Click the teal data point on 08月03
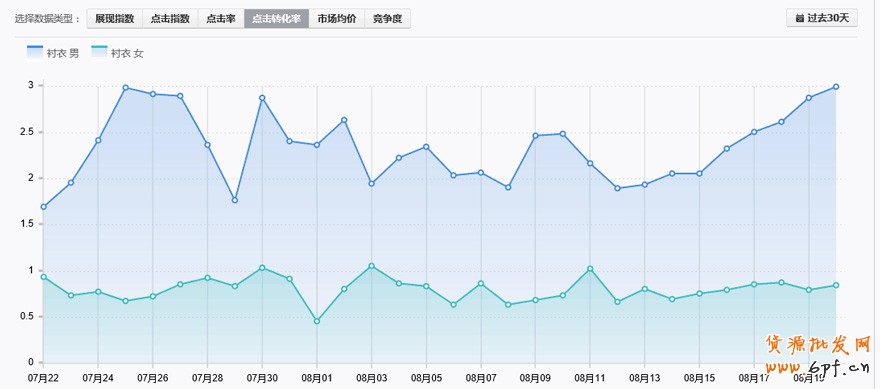 pyautogui.click(x=372, y=266)
